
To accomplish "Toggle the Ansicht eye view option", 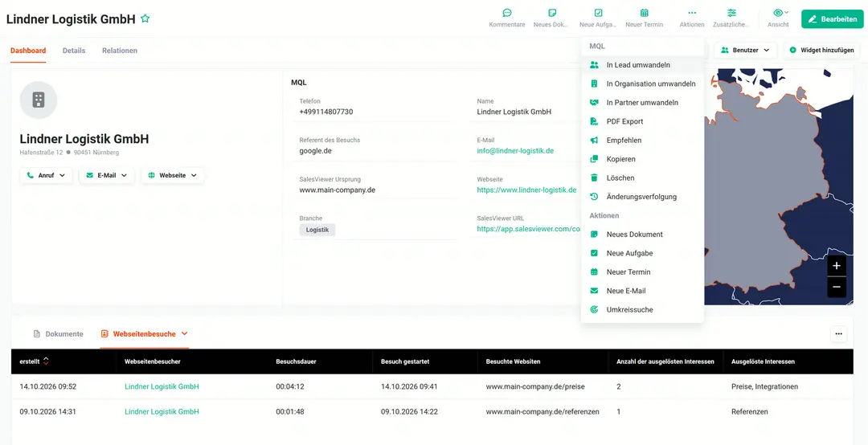I will pos(781,14).
